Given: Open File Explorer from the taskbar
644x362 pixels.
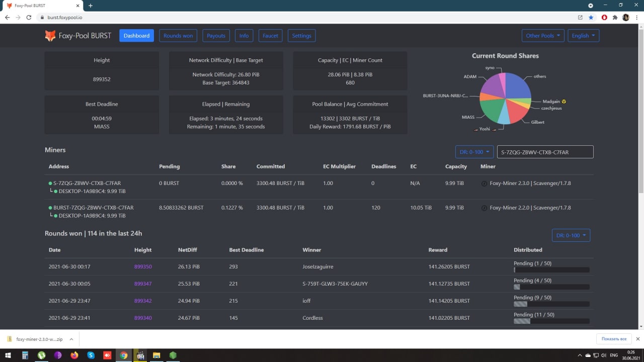Looking at the screenshot, I should [156, 355].
